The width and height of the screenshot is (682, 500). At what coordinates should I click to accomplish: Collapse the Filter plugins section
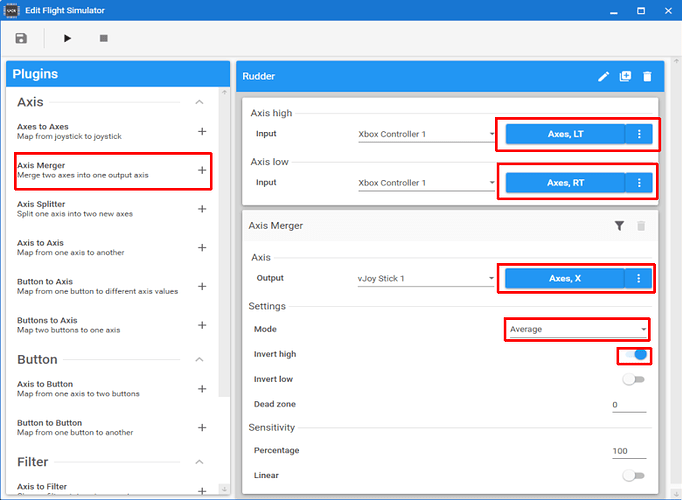click(199, 462)
